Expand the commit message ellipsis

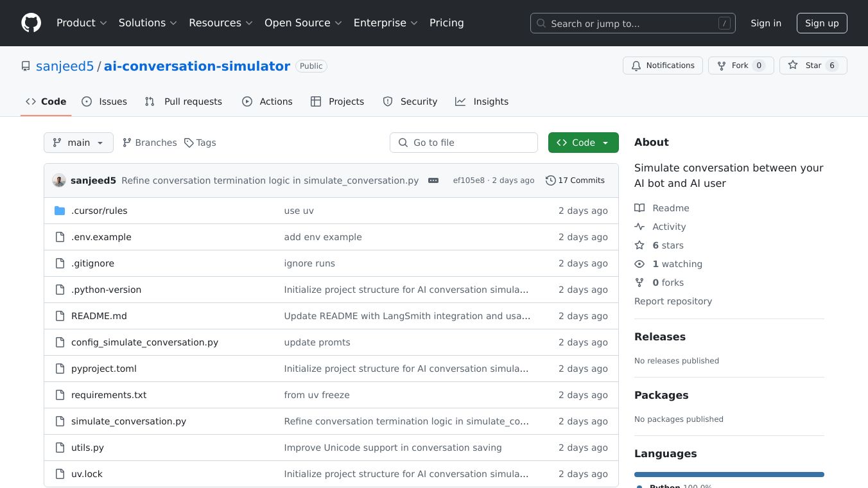[x=433, y=180]
